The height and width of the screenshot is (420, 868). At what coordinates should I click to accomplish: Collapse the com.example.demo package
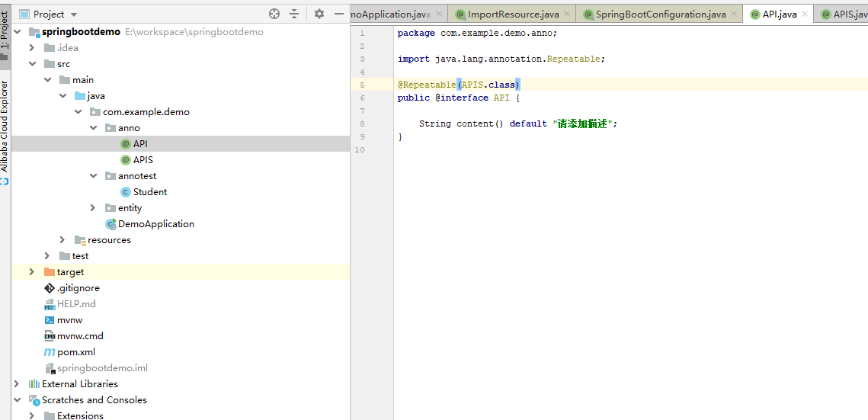[78, 112]
